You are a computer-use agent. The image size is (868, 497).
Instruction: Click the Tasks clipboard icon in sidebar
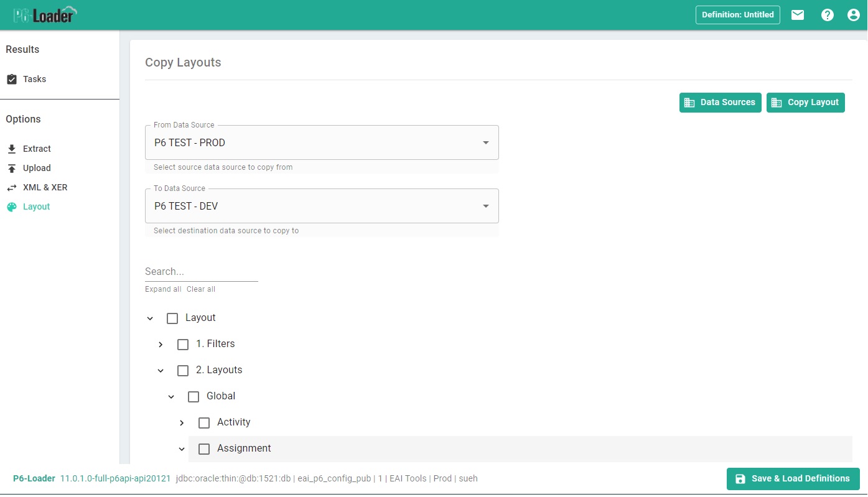[12, 80]
